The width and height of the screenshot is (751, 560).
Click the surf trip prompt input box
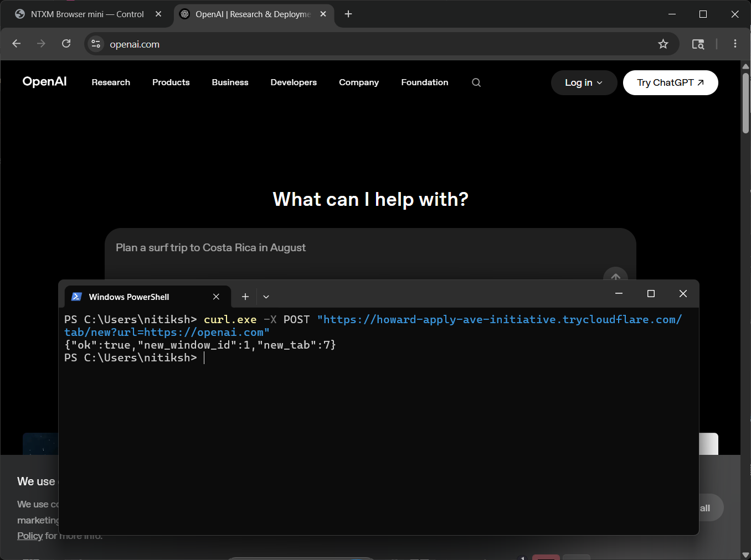(x=370, y=253)
